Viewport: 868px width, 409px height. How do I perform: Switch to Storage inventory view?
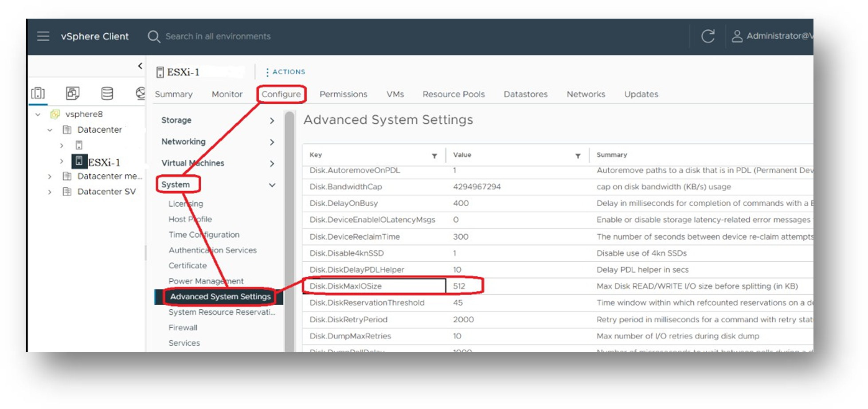click(107, 93)
